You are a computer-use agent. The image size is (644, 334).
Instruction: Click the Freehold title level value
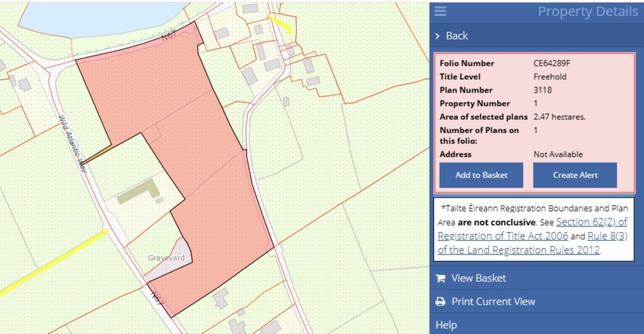tap(550, 77)
